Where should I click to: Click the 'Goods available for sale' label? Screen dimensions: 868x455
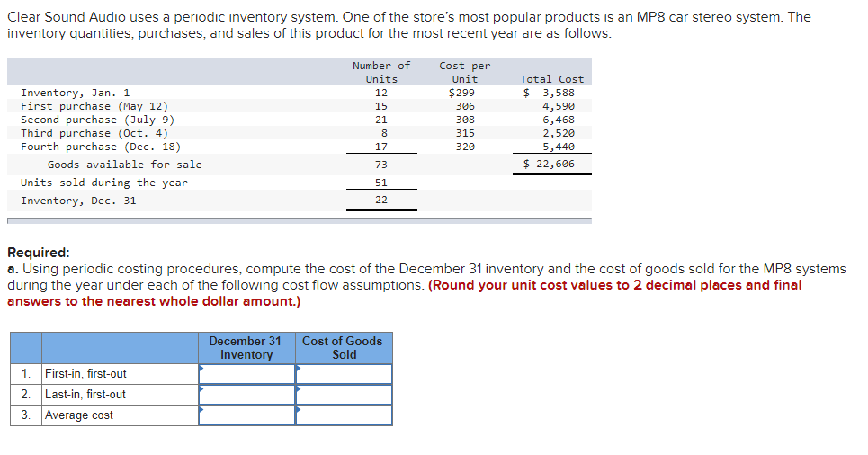pos(124,165)
